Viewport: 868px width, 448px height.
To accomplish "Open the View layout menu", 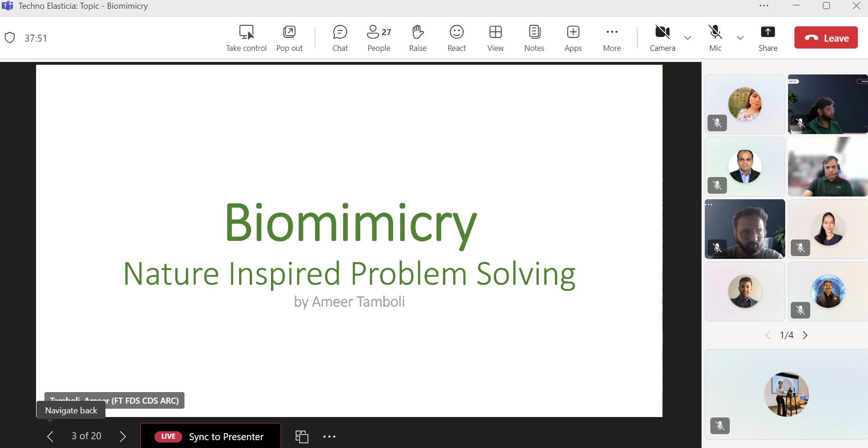I will pos(495,38).
